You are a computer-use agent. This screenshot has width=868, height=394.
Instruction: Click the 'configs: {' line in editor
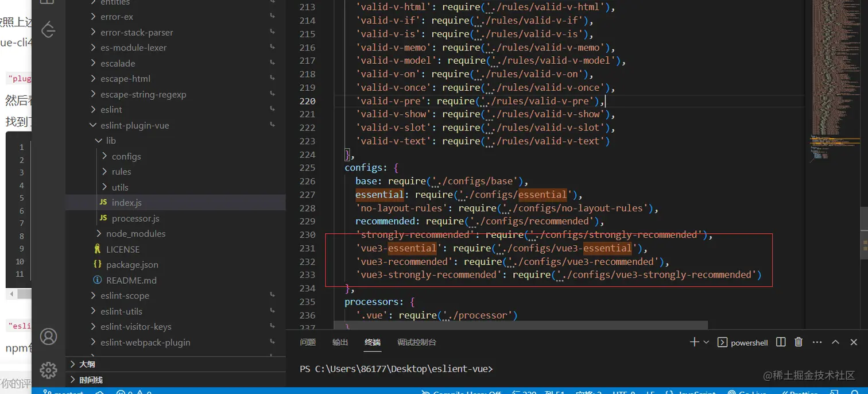[371, 168]
